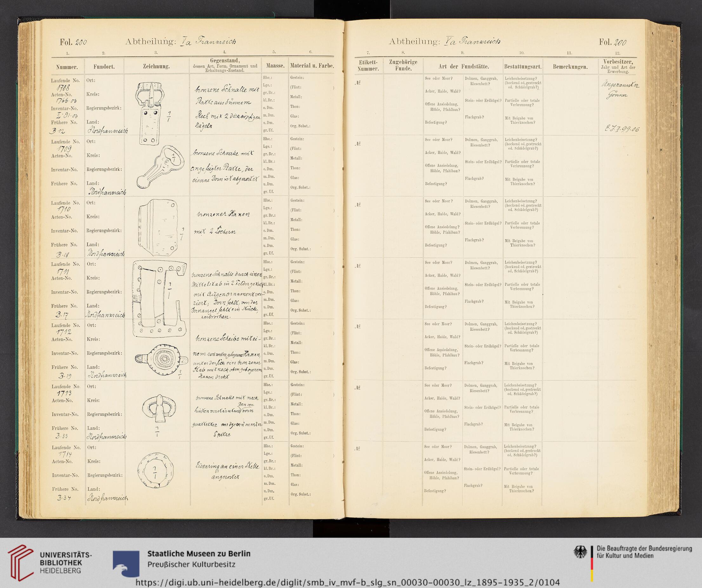The image size is (702, 588).
Task: Click the 'Bemerkungen.' column header
Action: coord(570,67)
